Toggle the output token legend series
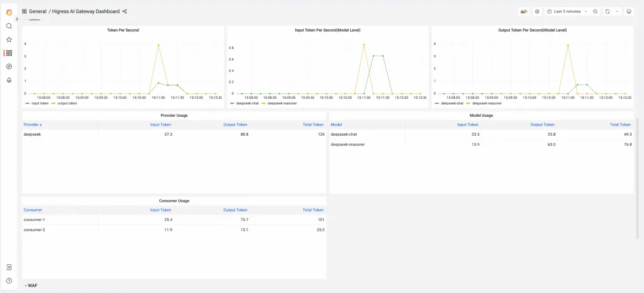Image resolution: width=644 pixels, height=293 pixels. tap(67, 104)
